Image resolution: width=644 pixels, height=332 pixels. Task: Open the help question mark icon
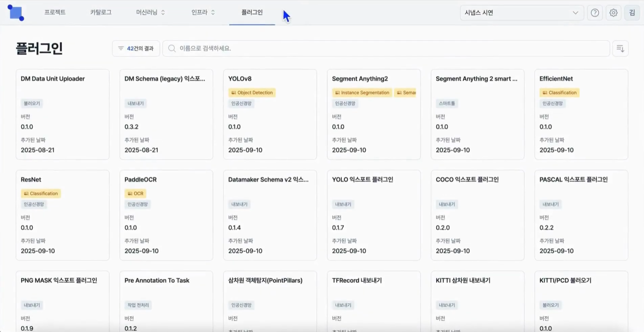click(595, 13)
